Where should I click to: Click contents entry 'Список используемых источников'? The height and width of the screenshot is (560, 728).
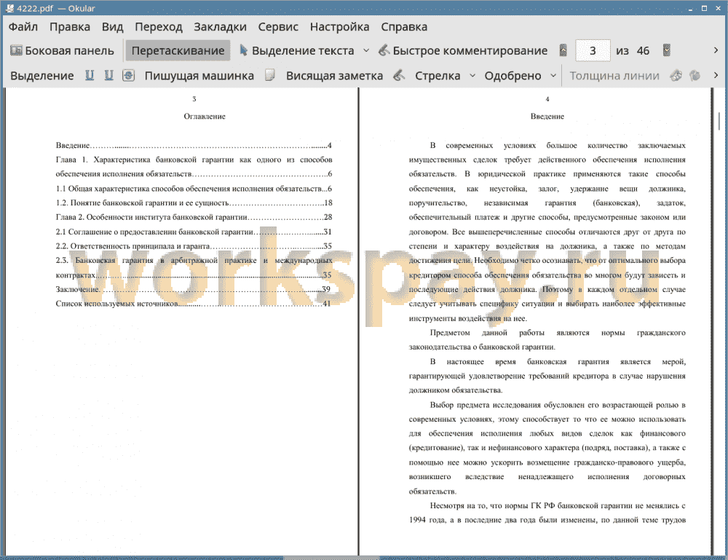pos(193,304)
